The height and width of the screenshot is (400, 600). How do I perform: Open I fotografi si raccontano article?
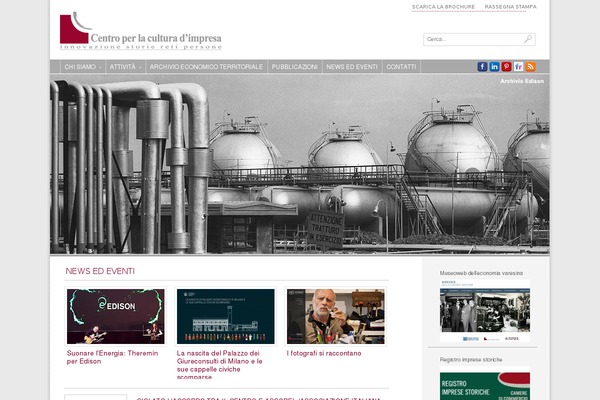324,353
